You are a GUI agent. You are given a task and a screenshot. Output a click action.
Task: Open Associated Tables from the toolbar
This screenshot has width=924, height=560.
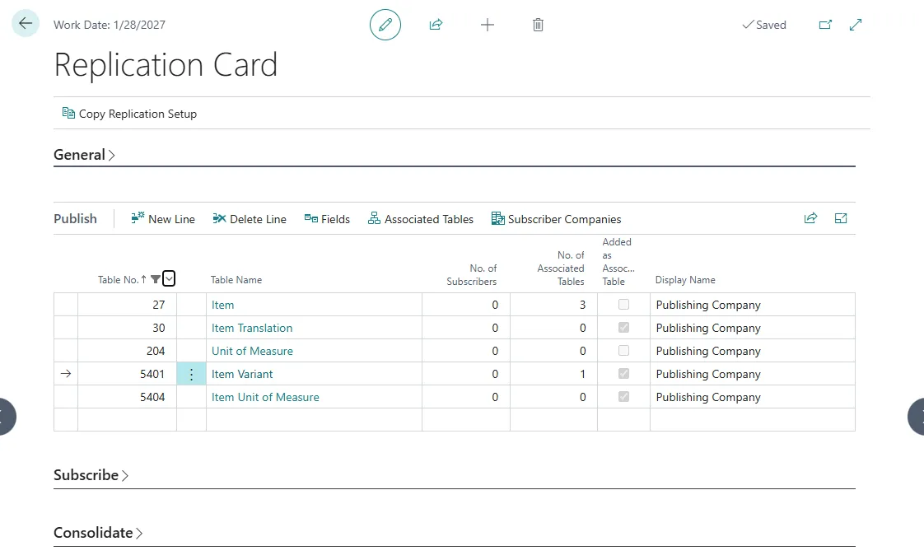point(421,219)
